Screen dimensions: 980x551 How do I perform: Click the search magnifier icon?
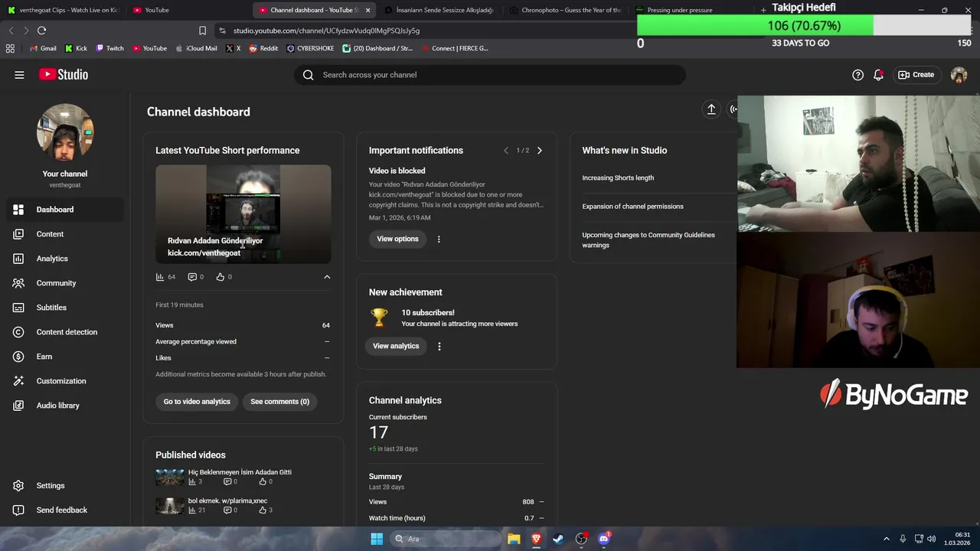(x=308, y=75)
